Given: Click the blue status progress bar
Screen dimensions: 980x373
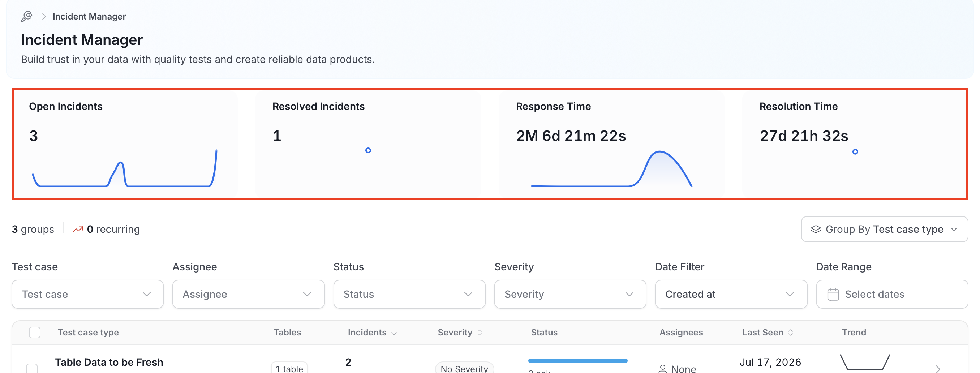Looking at the screenshot, I should pos(578,360).
